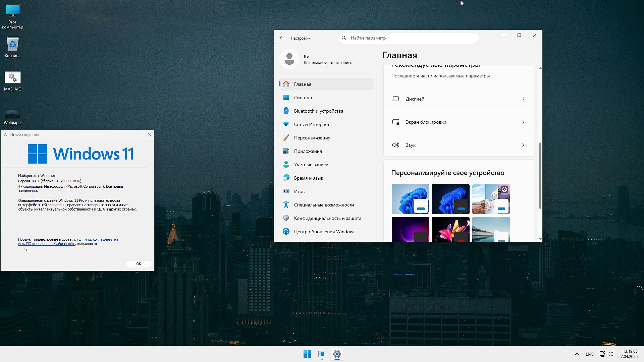
Task: Expand the Звук recommended setting
Action: (458, 145)
